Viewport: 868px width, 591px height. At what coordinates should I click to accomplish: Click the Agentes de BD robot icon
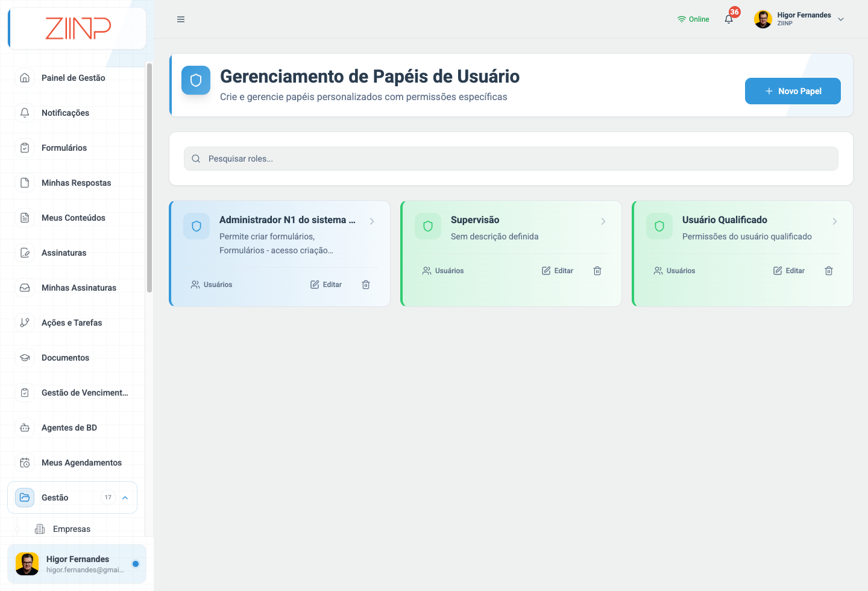25,428
